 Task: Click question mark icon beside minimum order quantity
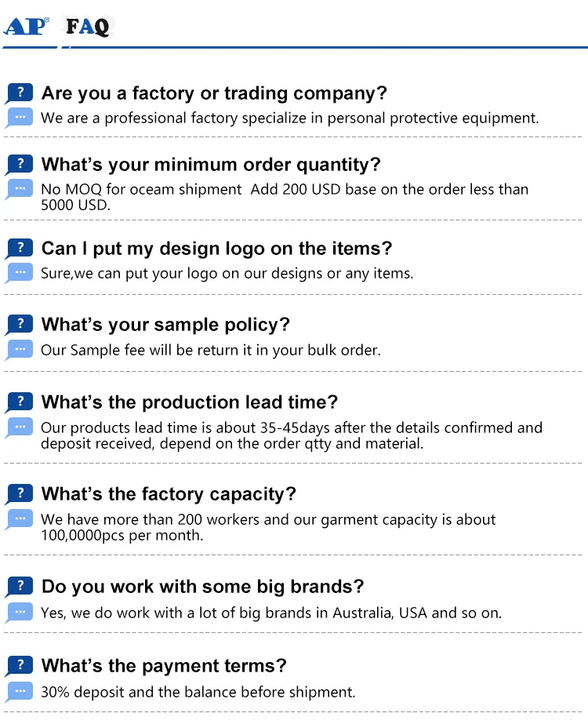coord(20,165)
